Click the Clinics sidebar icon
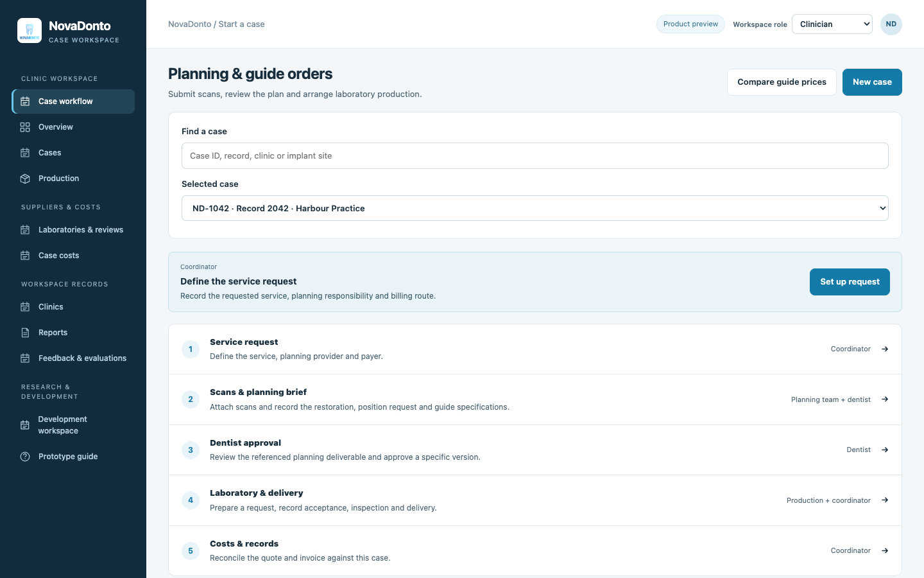This screenshot has width=924, height=578. 25,307
